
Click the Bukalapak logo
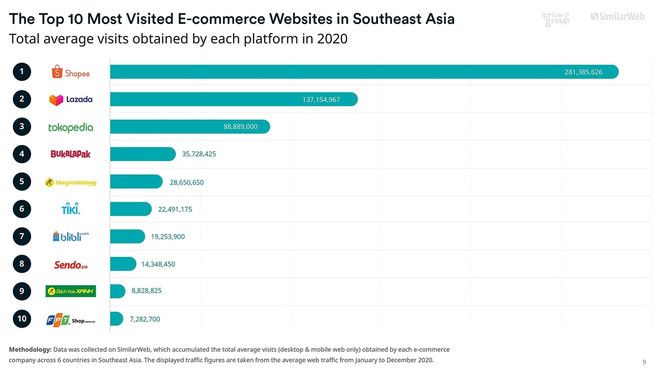click(71, 154)
